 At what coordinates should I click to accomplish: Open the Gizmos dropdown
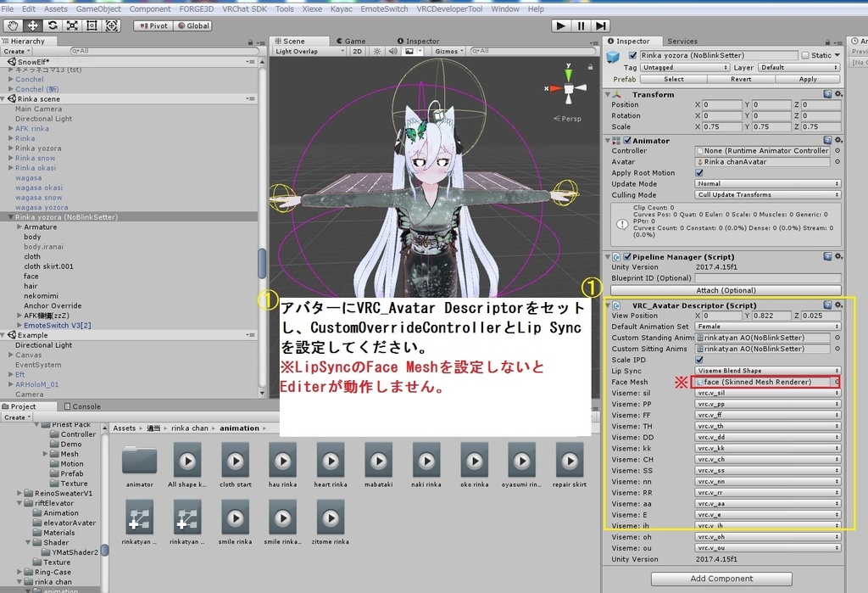449,51
